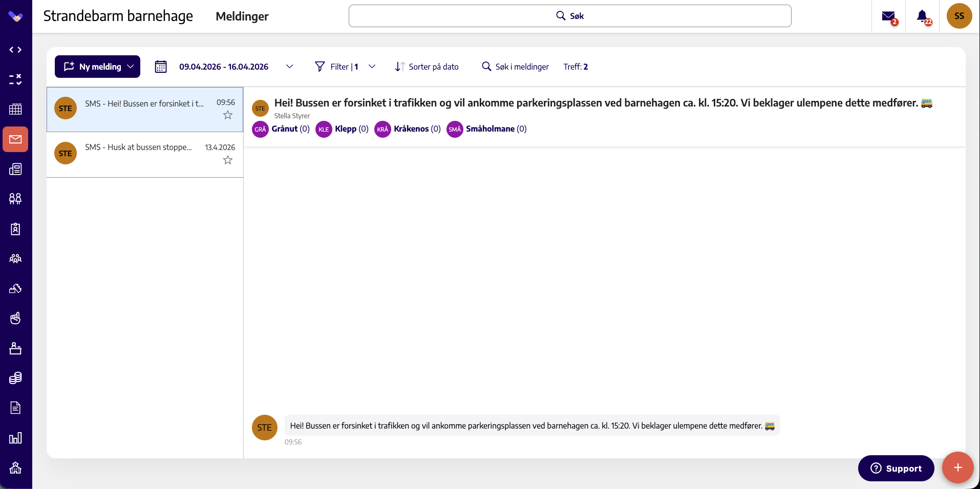Screen dimensions: 980x489
Task: Sort messages by date (Sorter på dato)
Action: 427,67
